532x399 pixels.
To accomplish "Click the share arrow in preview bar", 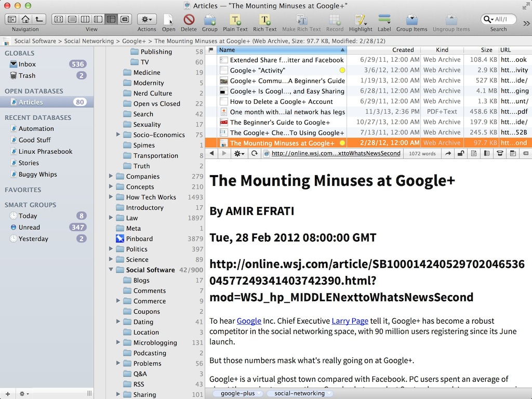I will coord(448,154).
